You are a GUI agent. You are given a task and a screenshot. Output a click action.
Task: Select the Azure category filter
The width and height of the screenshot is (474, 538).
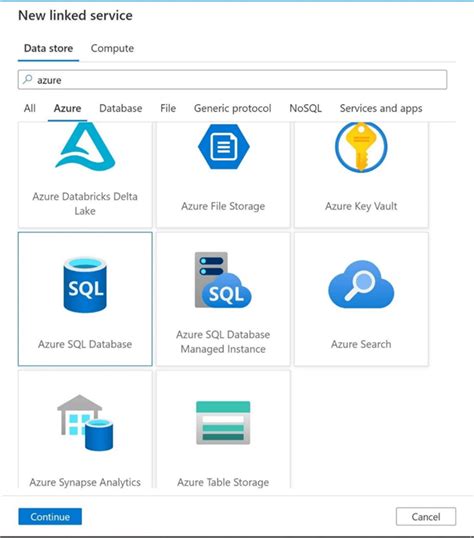tap(67, 108)
